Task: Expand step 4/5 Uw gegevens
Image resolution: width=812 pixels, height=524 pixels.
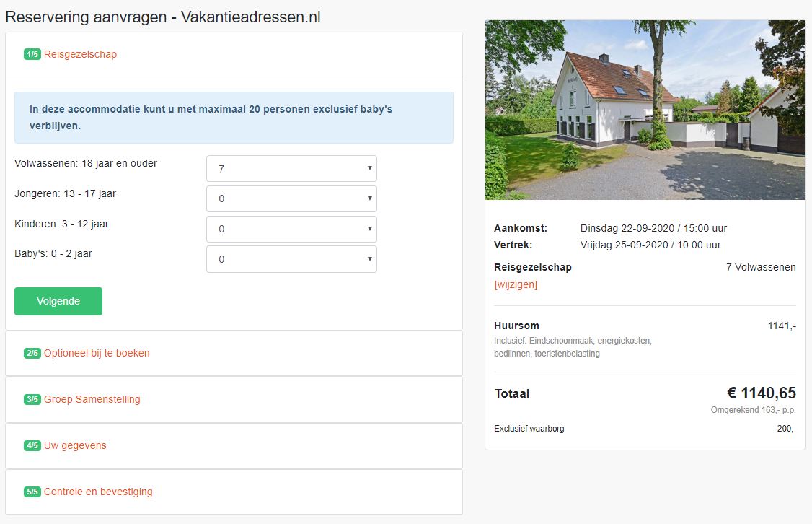Action: point(75,445)
